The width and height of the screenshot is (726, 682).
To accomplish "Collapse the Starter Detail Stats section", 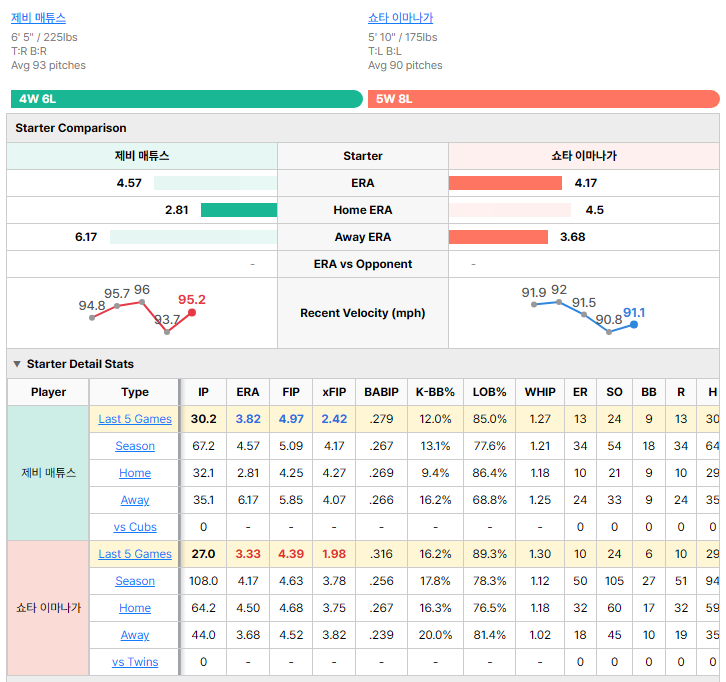I will pyautogui.click(x=17, y=364).
